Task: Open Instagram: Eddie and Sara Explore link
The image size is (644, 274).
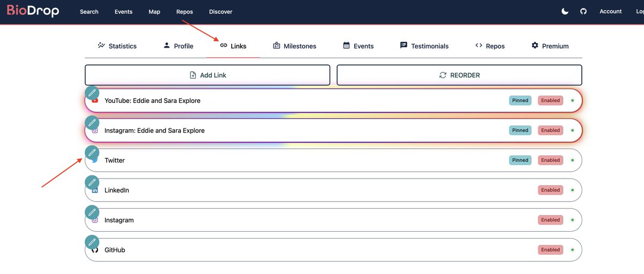Action: (x=155, y=130)
